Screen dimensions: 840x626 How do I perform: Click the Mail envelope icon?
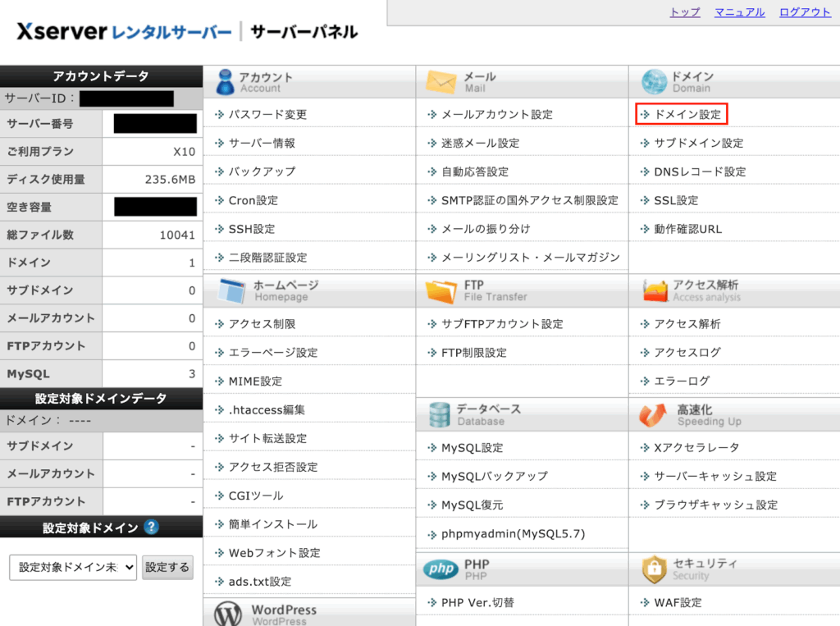441,82
